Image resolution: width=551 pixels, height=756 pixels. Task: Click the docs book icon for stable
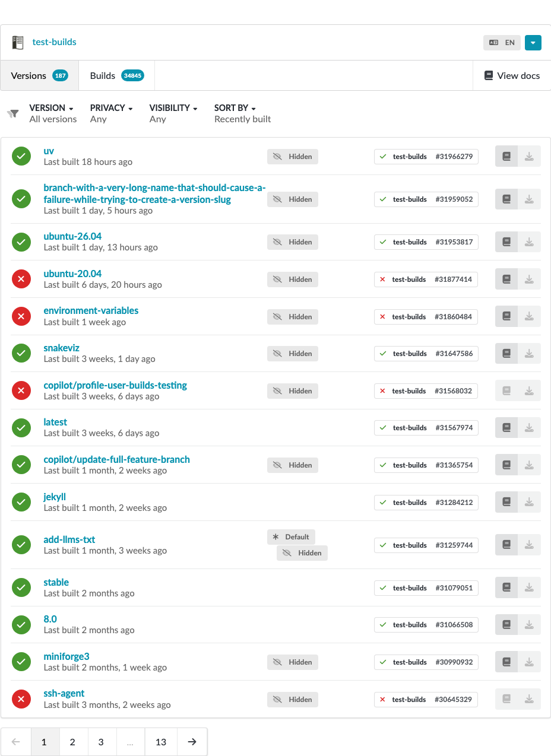[506, 588]
